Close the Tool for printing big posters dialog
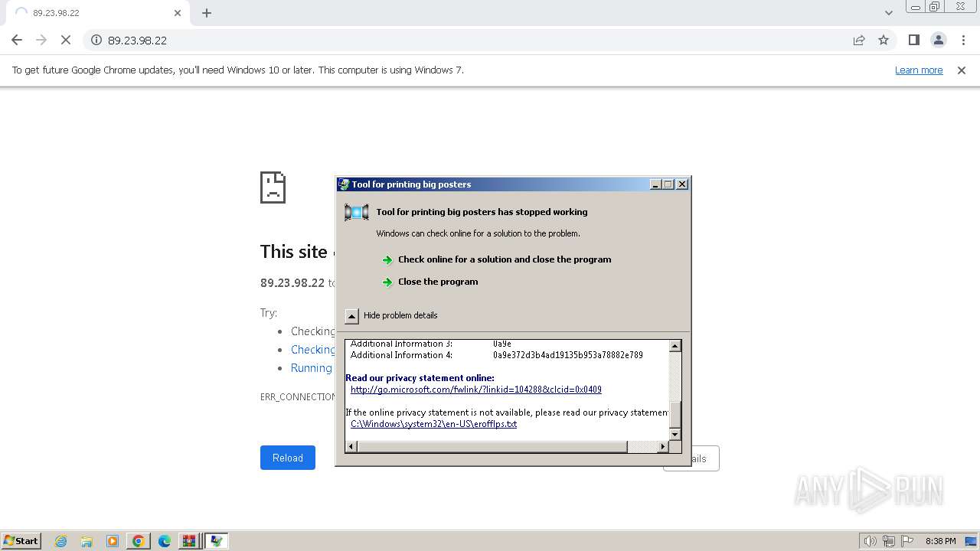The height and width of the screenshot is (551, 980). (x=682, y=184)
